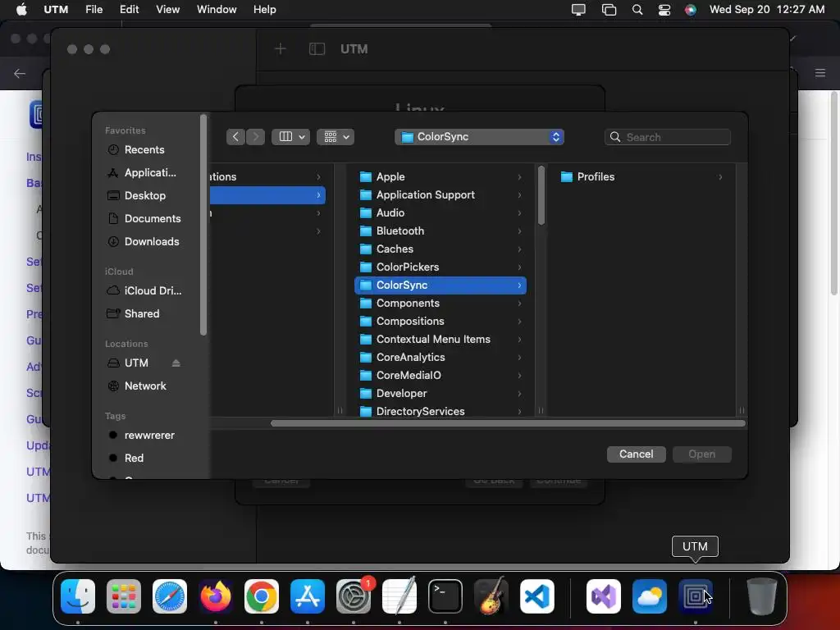This screenshot has width=840, height=630.
Task: Open Google Chrome in the Dock
Action: [262, 596]
